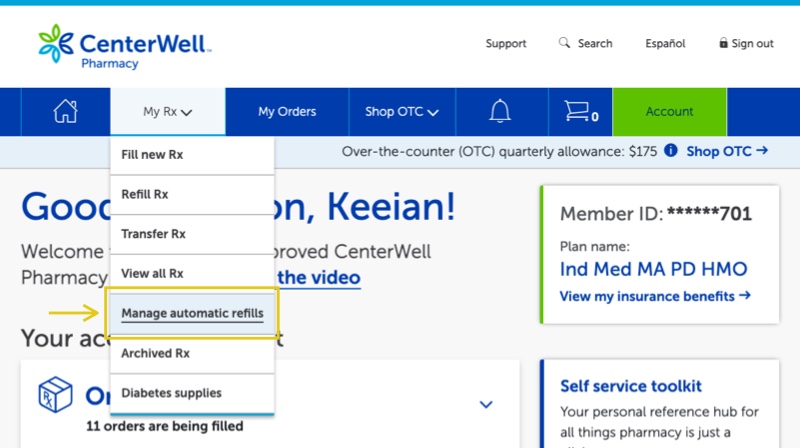Image resolution: width=800 pixels, height=448 pixels.
Task: Click the search magnifier icon
Action: pos(564,43)
